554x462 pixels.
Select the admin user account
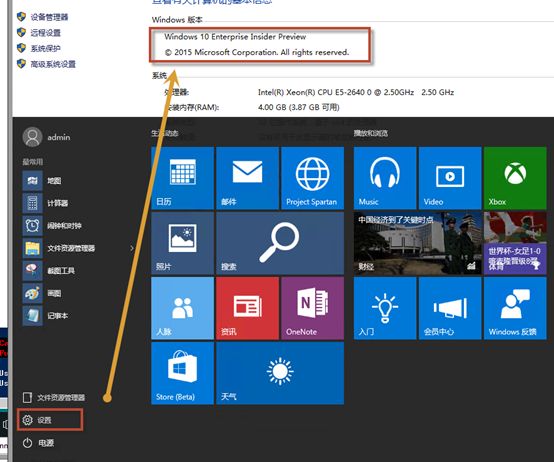pyautogui.click(x=46, y=137)
